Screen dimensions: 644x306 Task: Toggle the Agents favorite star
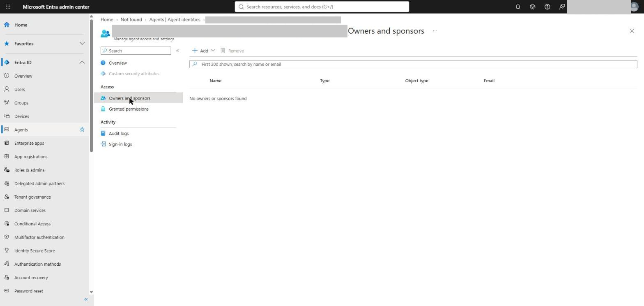[82, 130]
